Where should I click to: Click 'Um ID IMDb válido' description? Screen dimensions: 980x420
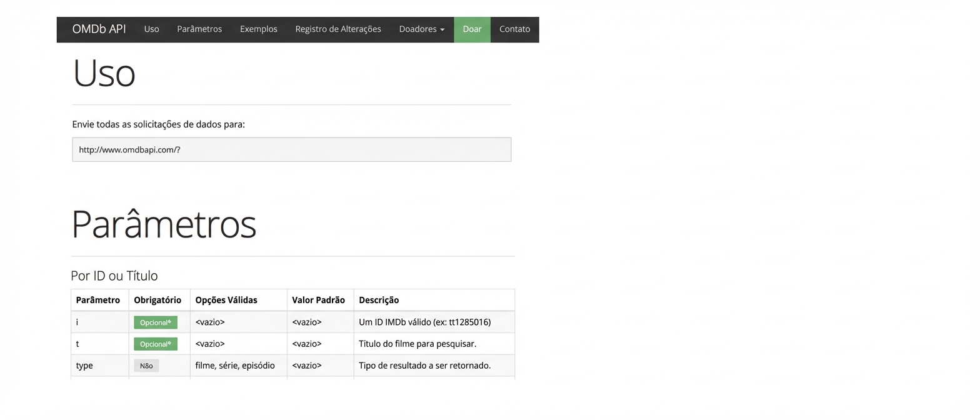tap(425, 322)
